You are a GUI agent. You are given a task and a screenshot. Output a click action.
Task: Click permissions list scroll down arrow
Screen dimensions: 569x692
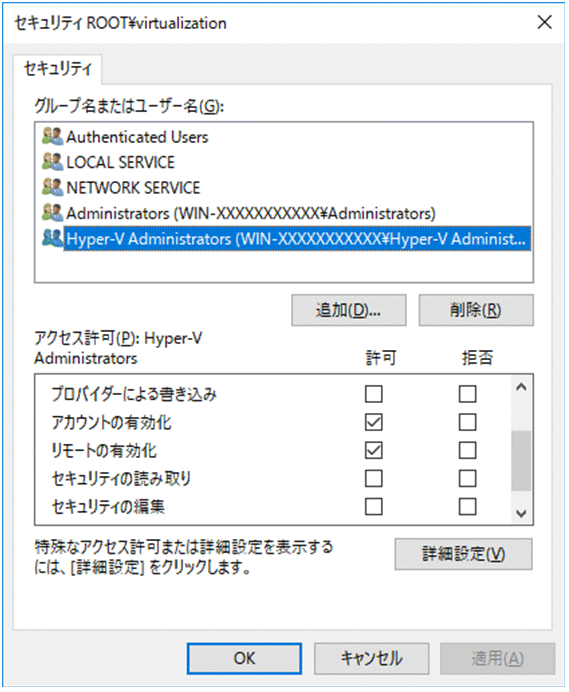pos(521,513)
